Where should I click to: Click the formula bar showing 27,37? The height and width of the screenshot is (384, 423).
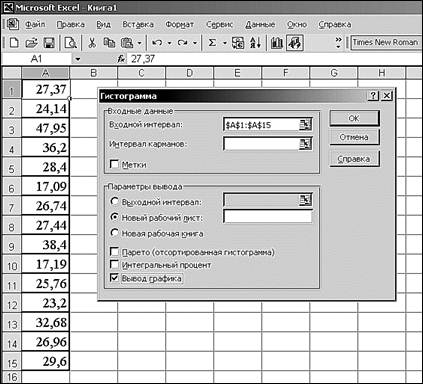pos(273,59)
